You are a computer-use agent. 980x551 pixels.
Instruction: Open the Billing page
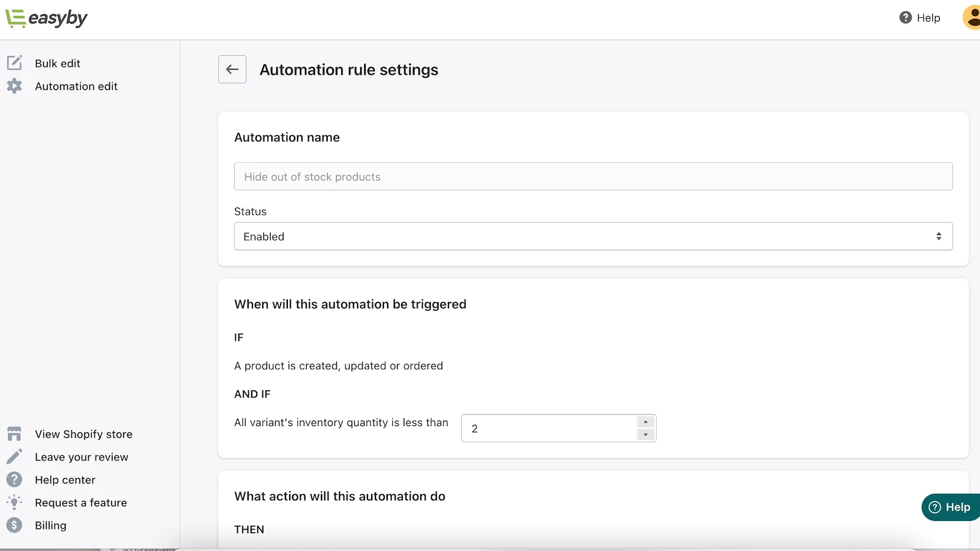[50, 525]
